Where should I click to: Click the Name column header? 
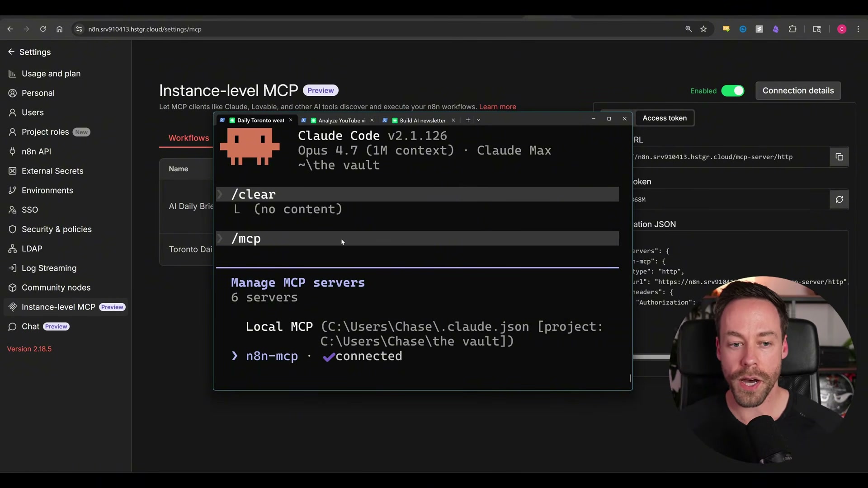(178, 169)
